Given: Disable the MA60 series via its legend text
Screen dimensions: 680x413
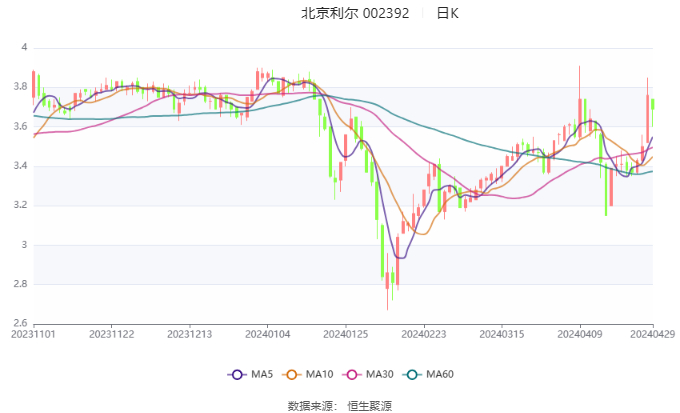Looking at the screenshot, I should pyautogui.click(x=440, y=374).
